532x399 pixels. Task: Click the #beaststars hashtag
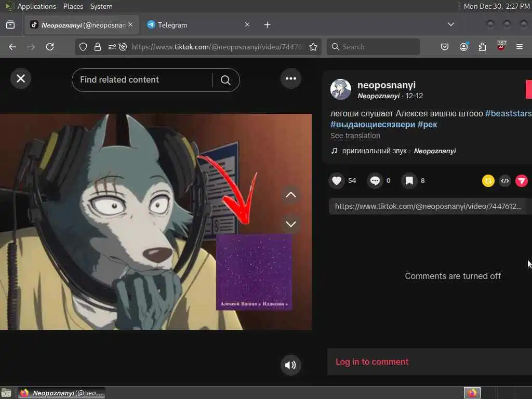coord(508,113)
